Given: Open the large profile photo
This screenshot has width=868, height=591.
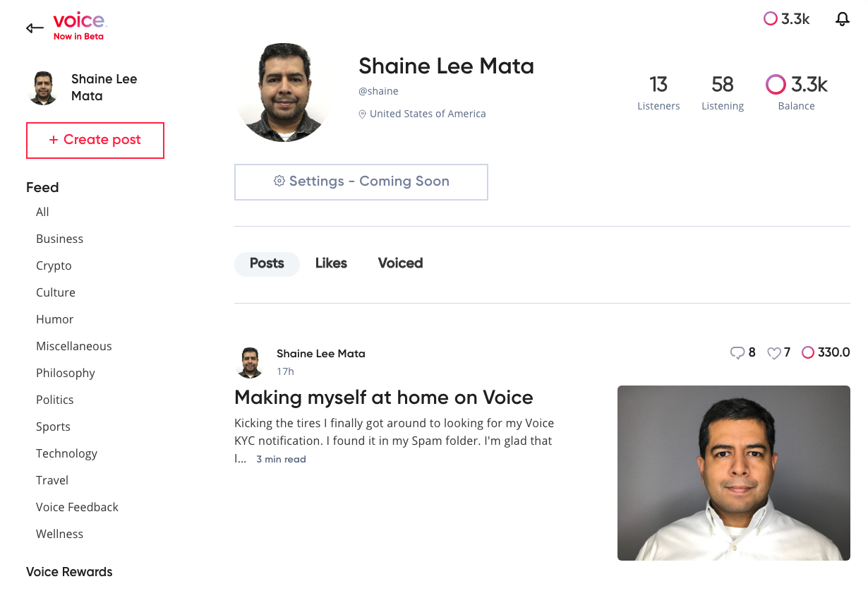Looking at the screenshot, I should [284, 92].
